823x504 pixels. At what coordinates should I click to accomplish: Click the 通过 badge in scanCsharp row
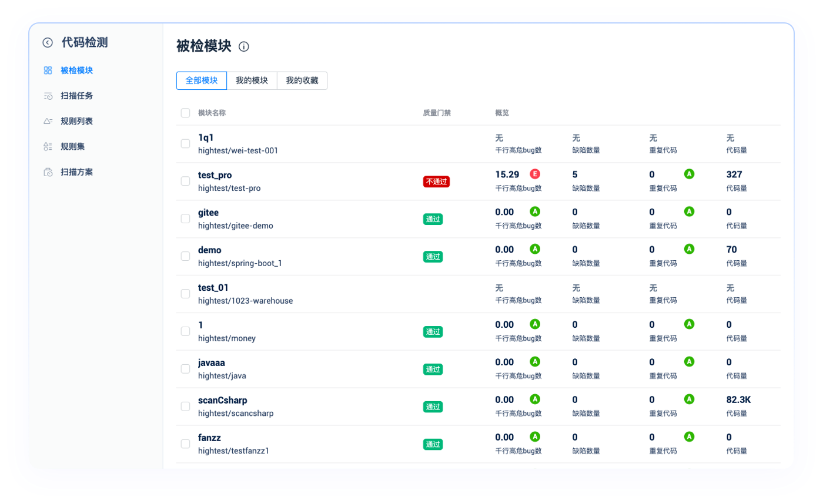coord(433,406)
